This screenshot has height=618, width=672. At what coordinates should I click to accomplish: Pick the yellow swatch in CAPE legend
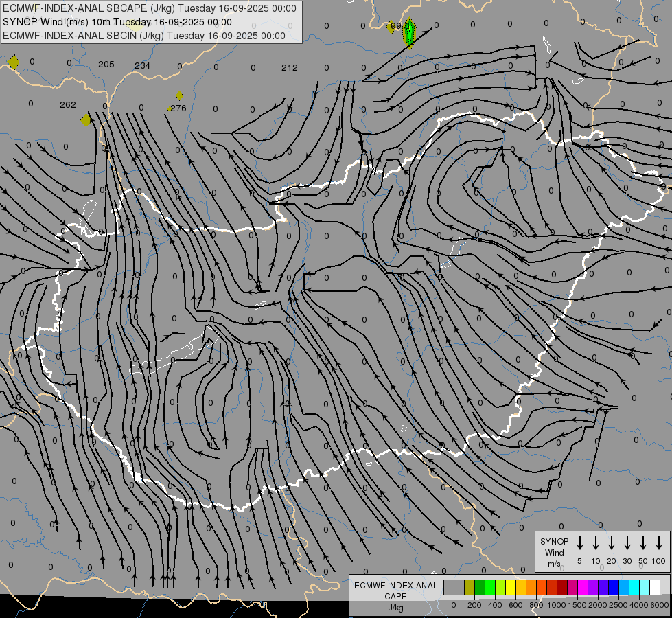(511, 587)
